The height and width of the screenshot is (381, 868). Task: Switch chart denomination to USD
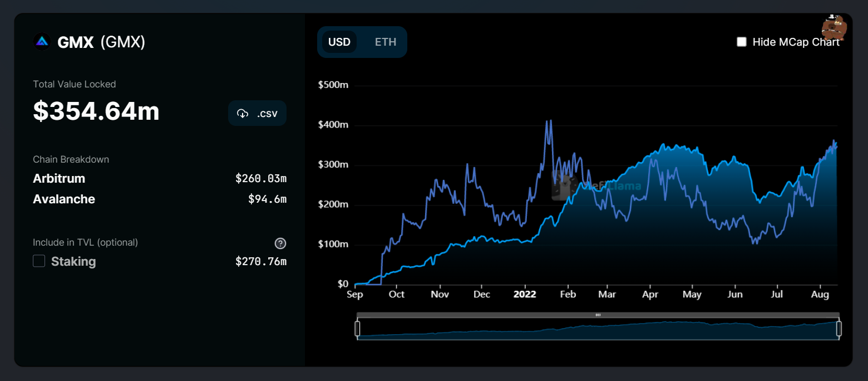point(339,42)
